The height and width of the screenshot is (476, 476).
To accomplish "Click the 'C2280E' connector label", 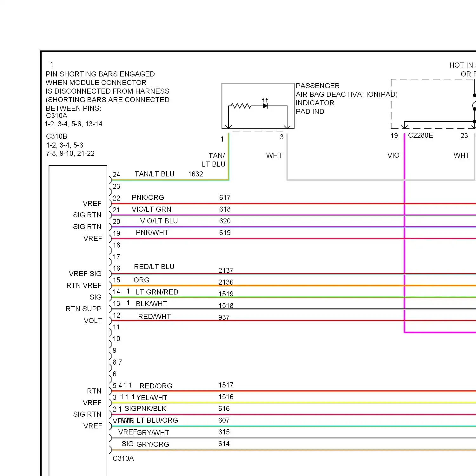I will [420, 136].
